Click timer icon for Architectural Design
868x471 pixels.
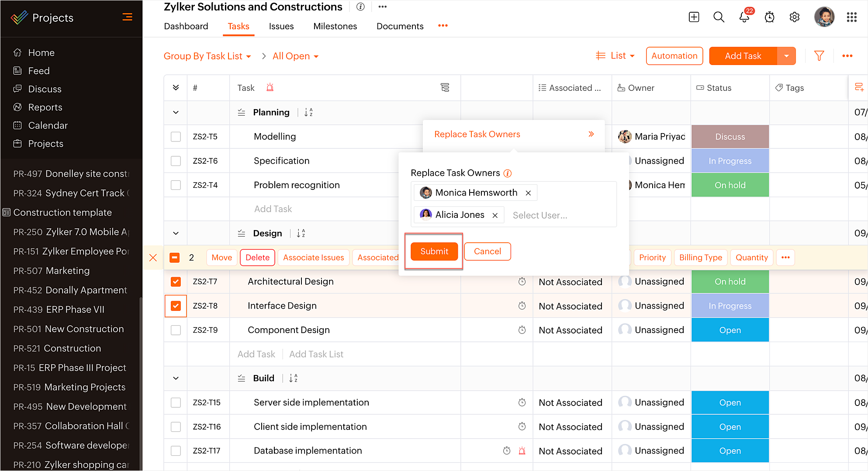point(522,282)
